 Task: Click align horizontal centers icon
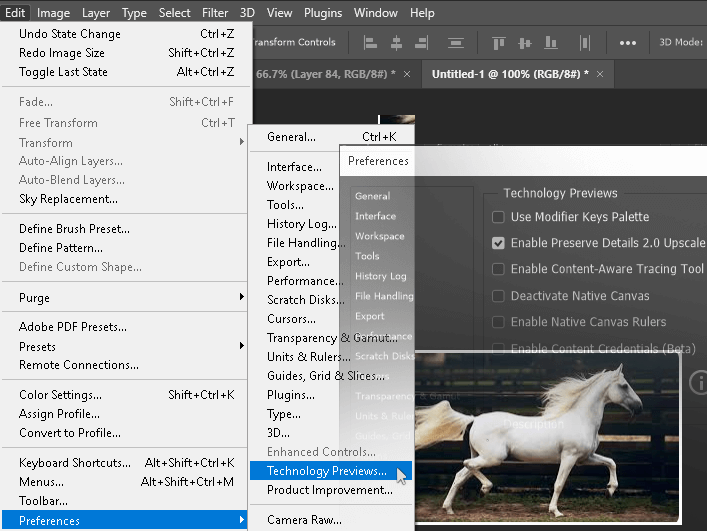(x=396, y=43)
